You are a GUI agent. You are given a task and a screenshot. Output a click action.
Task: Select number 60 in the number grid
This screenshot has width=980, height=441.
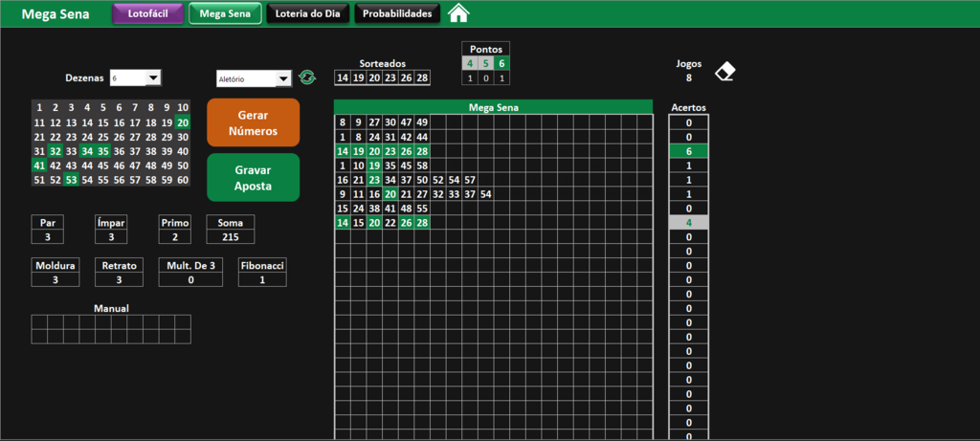tap(183, 180)
